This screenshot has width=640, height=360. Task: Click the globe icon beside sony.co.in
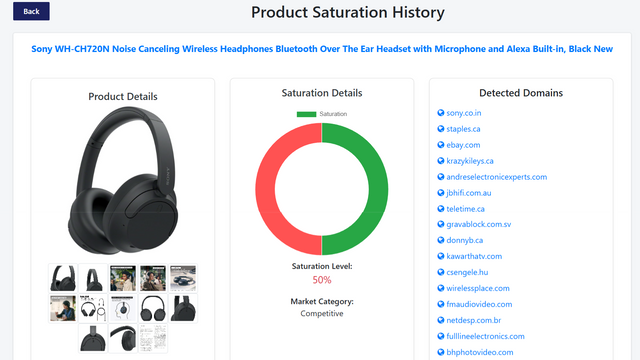440,113
